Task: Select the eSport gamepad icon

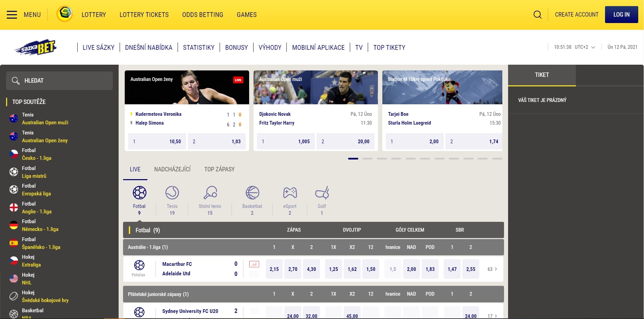Action: pyautogui.click(x=290, y=193)
